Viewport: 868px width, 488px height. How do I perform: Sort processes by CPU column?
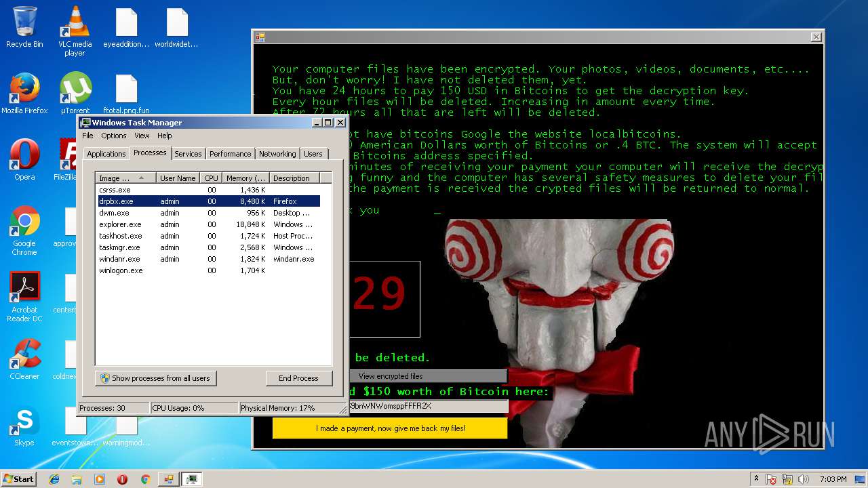pyautogui.click(x=212, y=178)
